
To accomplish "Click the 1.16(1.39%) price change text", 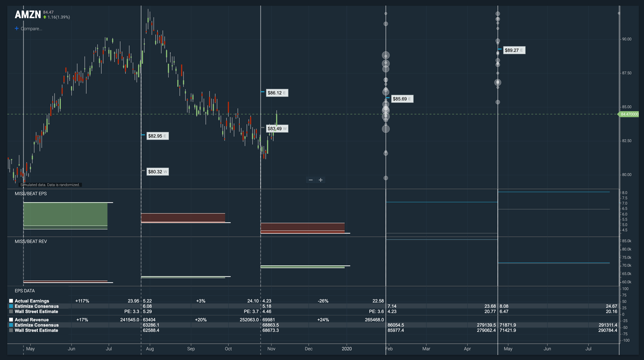I will [x=59, y=17].
